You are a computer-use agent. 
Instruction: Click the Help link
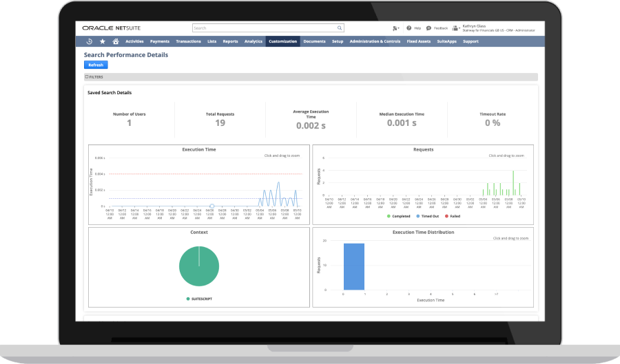coord(417,28)
